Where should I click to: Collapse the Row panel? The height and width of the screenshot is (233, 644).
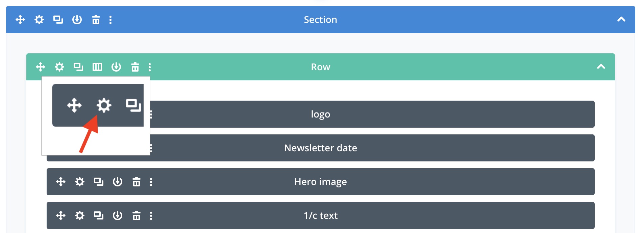pyautogui.click(x=601, y=67)
